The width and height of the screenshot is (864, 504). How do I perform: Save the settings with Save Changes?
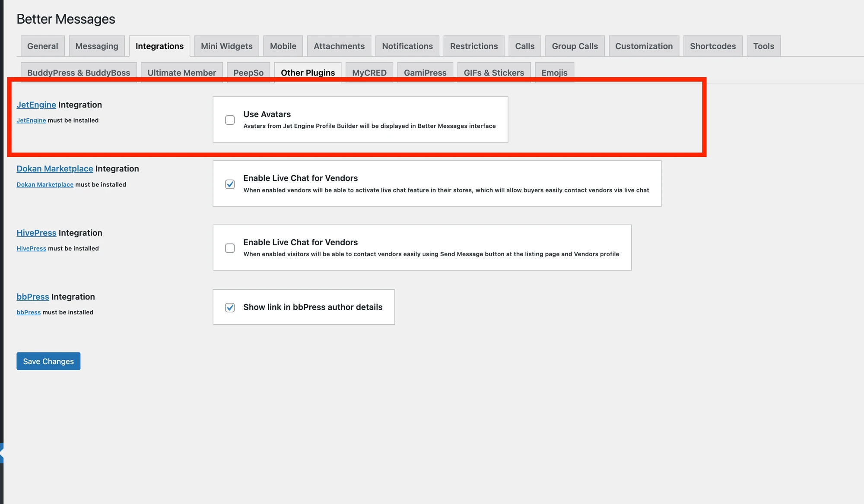(x=48, y=361)
